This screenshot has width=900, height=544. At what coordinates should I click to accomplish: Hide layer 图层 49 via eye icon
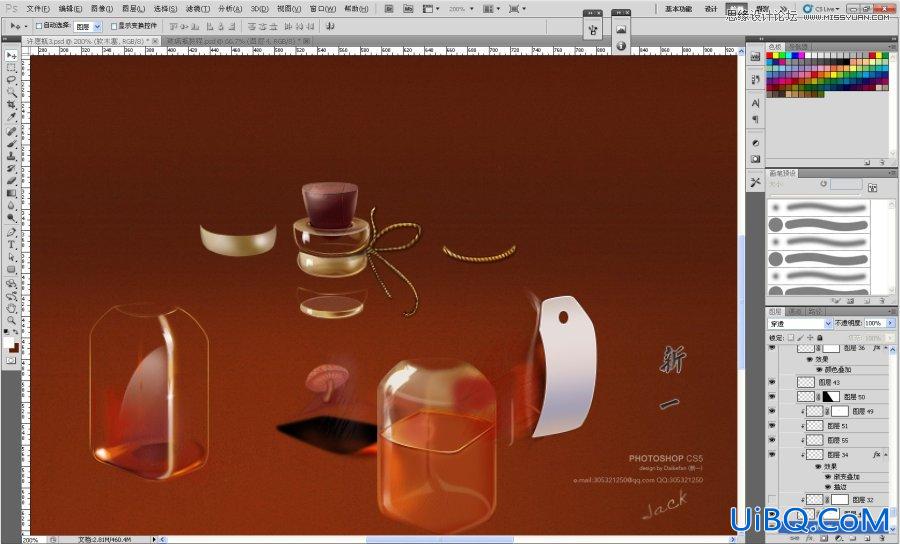coord(772,411)
